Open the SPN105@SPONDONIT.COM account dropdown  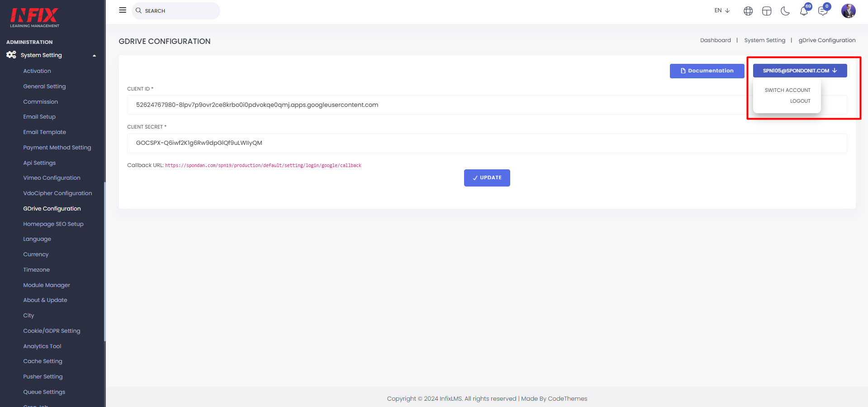pos(800,71)
